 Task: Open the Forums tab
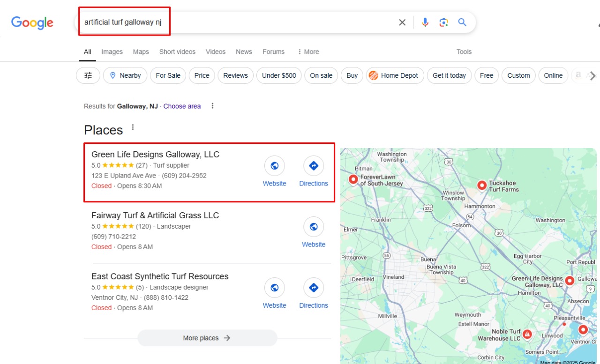click(273, 52)
